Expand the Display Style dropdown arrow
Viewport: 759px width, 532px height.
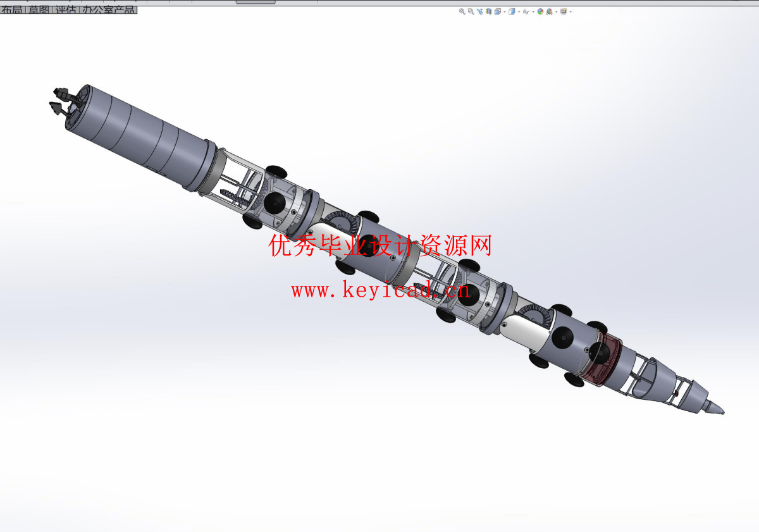click(519, 12)
